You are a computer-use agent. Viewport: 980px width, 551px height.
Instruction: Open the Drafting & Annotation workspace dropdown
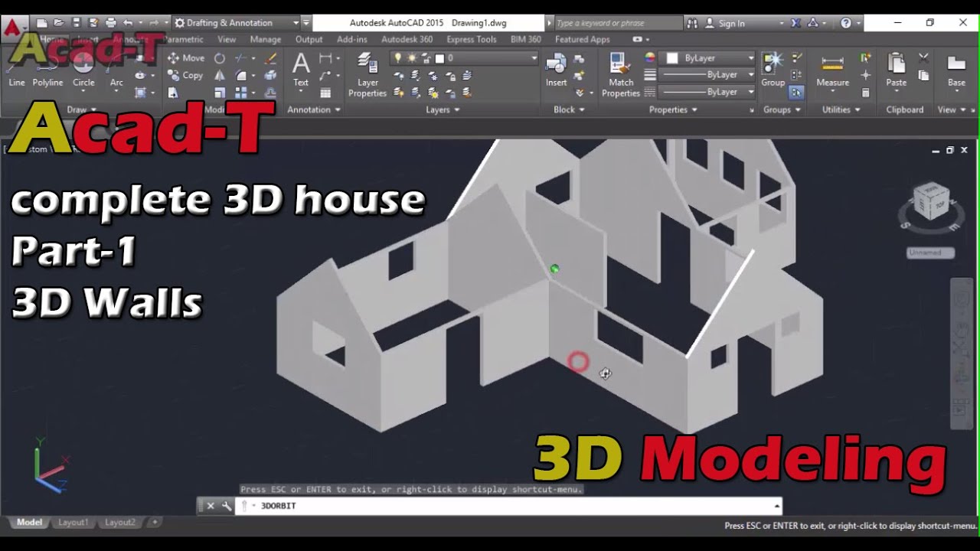[237, 23]
